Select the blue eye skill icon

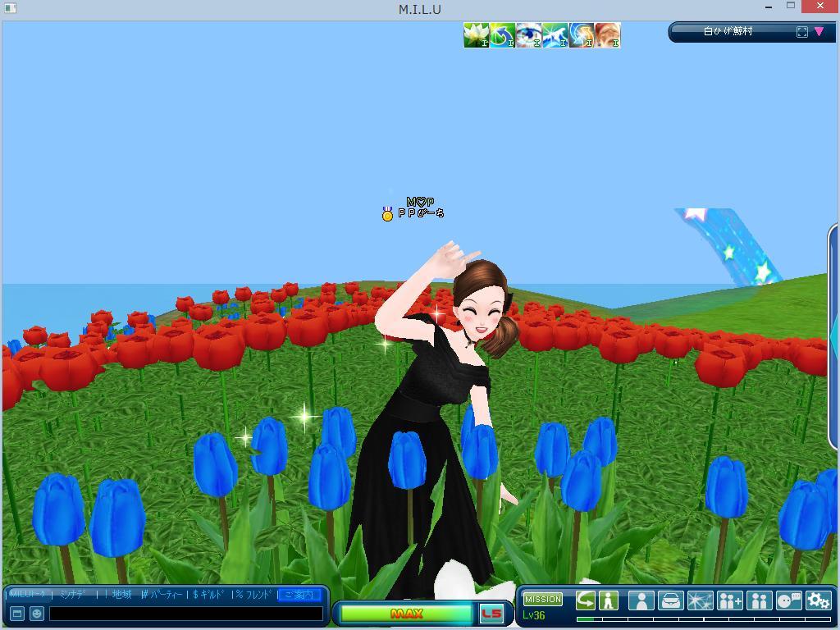[528, 35]
